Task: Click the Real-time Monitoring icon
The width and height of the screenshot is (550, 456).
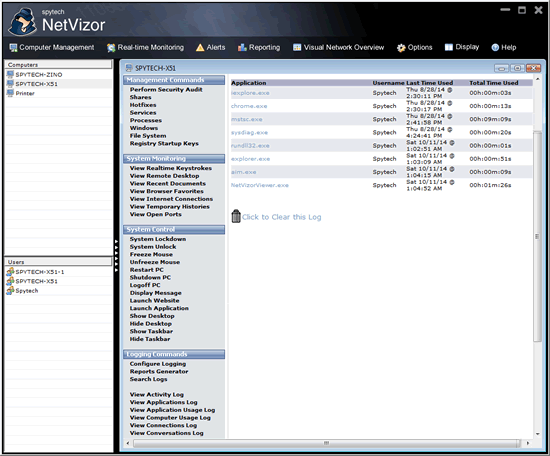Action: pyautogui.click(x=111, y=48)
